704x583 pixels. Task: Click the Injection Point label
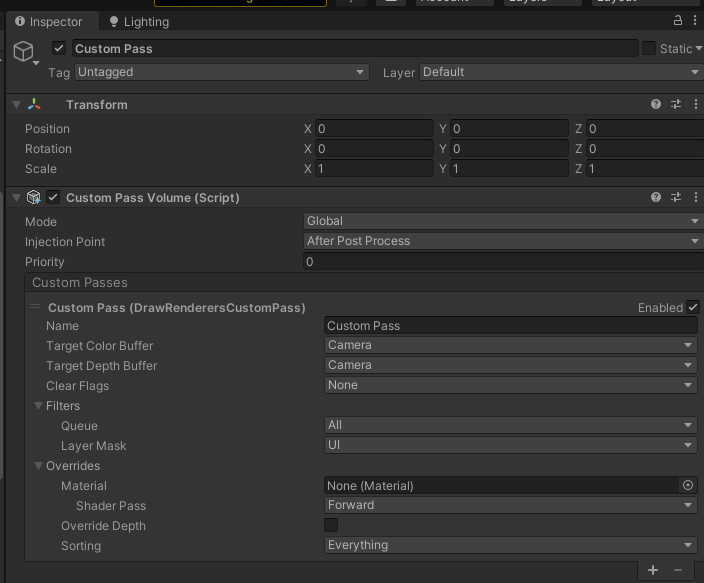65,242
